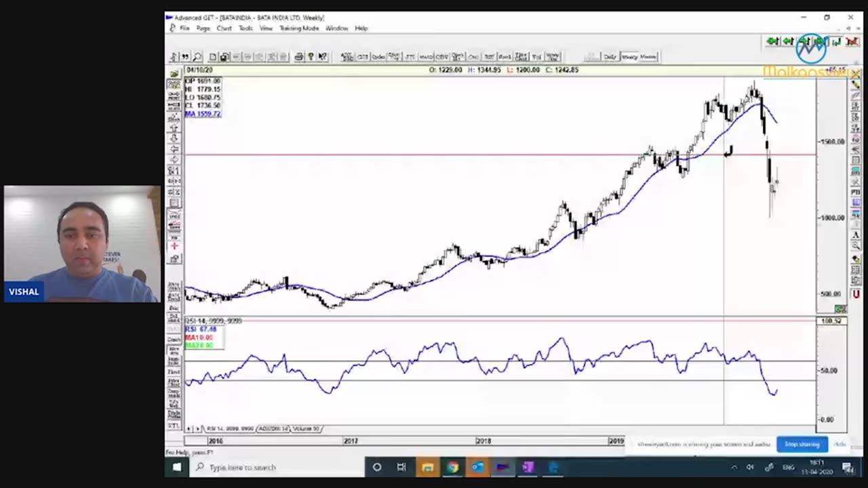Open the Training Mode menu
Viewport: 868px width, 488px height.
point(299,28)
